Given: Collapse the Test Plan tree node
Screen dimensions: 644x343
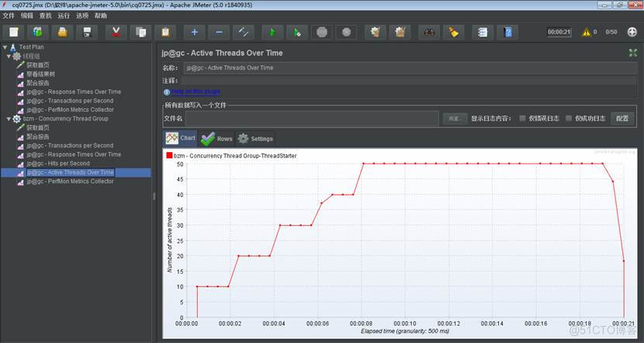Looking at the screenshot, I should click(x=4, y=47).
